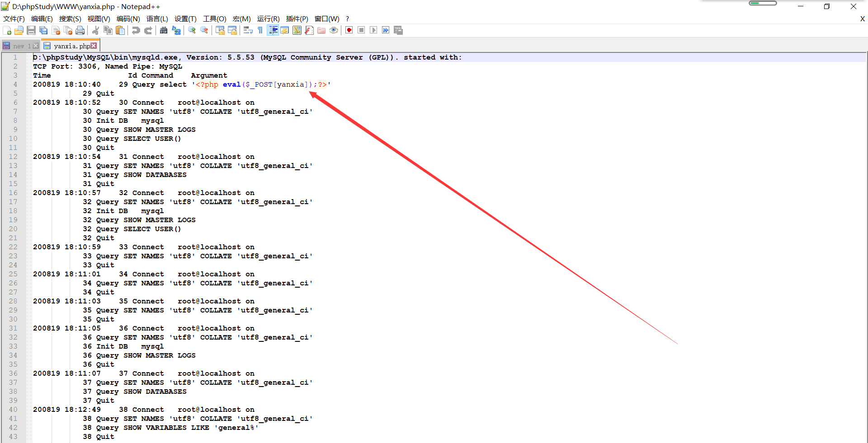Open user-defined language dialog icon

pos(285,30)
